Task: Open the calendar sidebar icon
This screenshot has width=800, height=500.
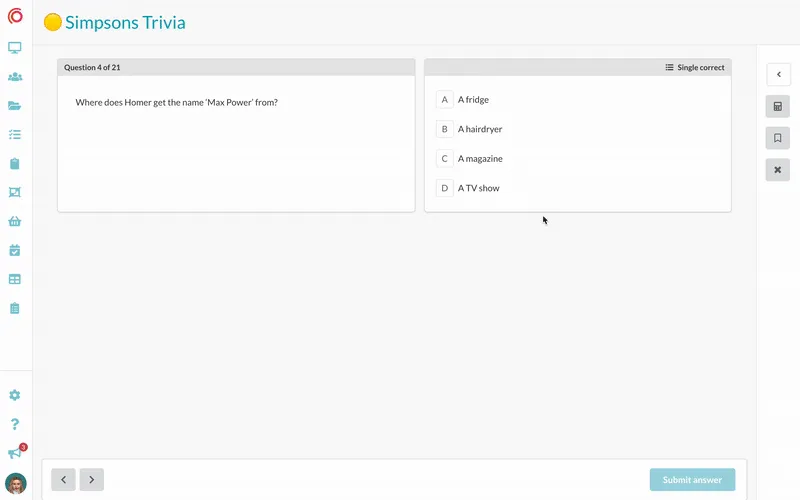Action: (15, 251)
